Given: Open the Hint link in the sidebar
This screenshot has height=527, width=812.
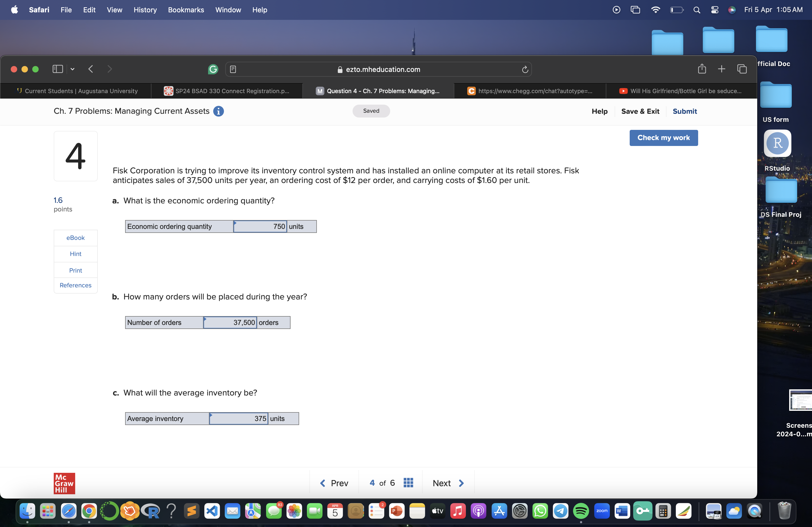Looking at the screenshot, I should click(75, 254).
